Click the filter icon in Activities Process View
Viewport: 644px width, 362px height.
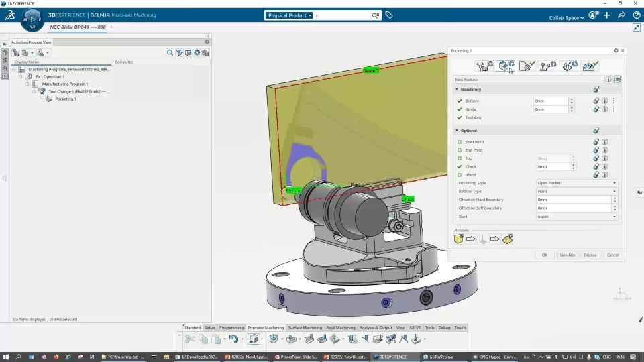click(x=180, y=52)
